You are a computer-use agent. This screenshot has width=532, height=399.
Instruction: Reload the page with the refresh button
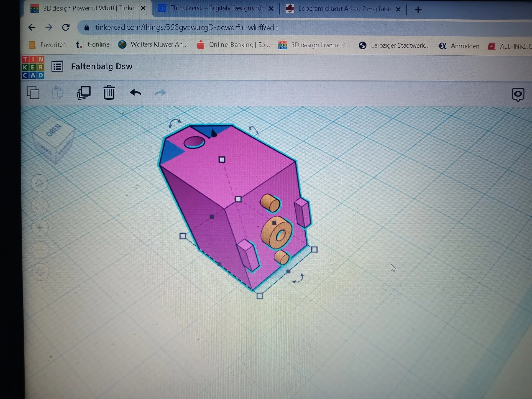click(x=66, y=27)
